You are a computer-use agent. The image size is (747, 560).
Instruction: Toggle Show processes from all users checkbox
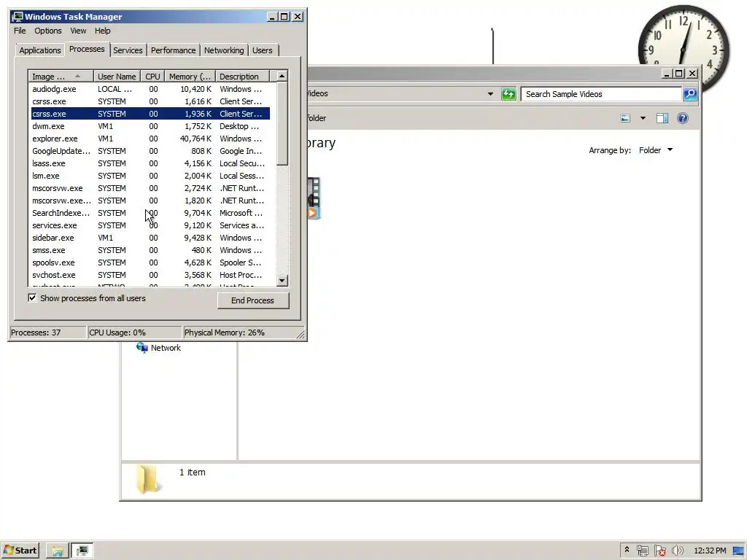32,298
